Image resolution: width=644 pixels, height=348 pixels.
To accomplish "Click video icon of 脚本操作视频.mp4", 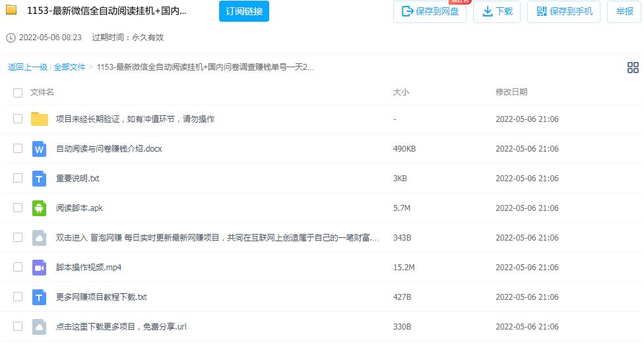I will pyautogui.click(x=39, y=268).
